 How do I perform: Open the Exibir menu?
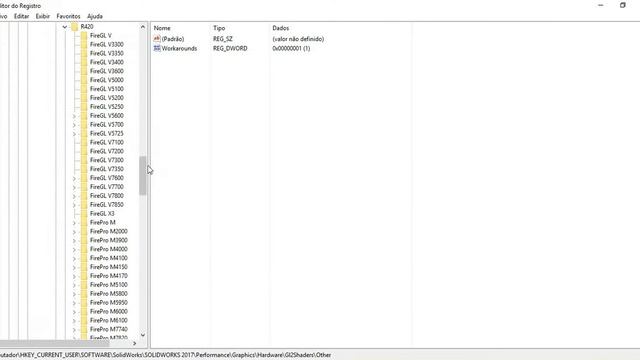(43, 16)
